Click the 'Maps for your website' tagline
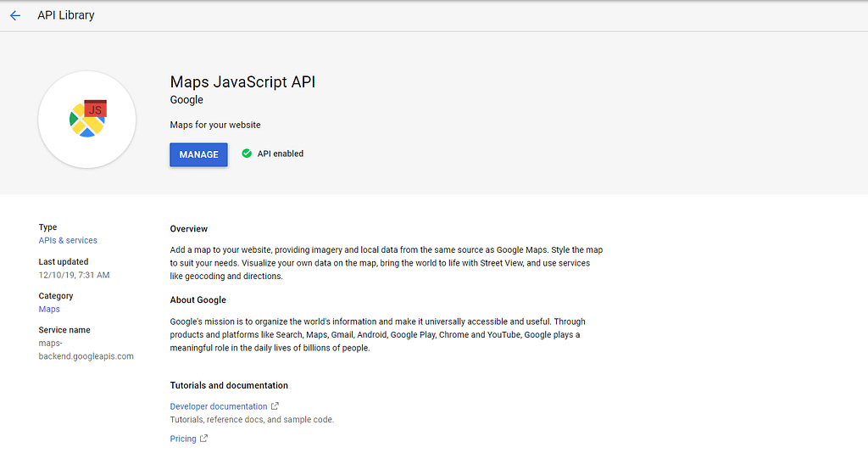Screen dimensions: 868x453 (x=215, y=125)
